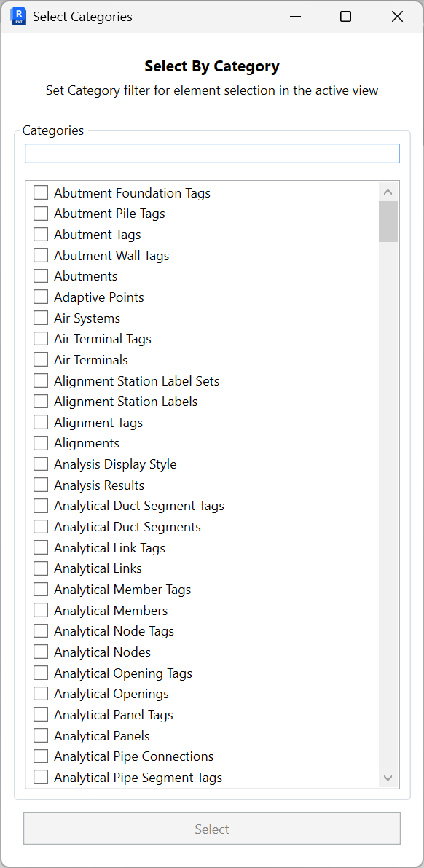Check Analytical Panels category

(x=41, y=735)
